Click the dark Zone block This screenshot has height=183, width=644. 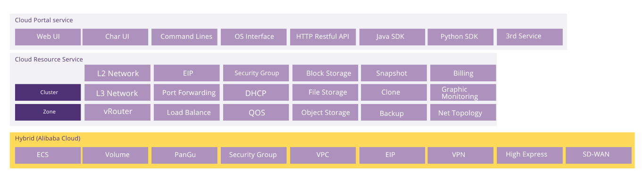(48, 112)
